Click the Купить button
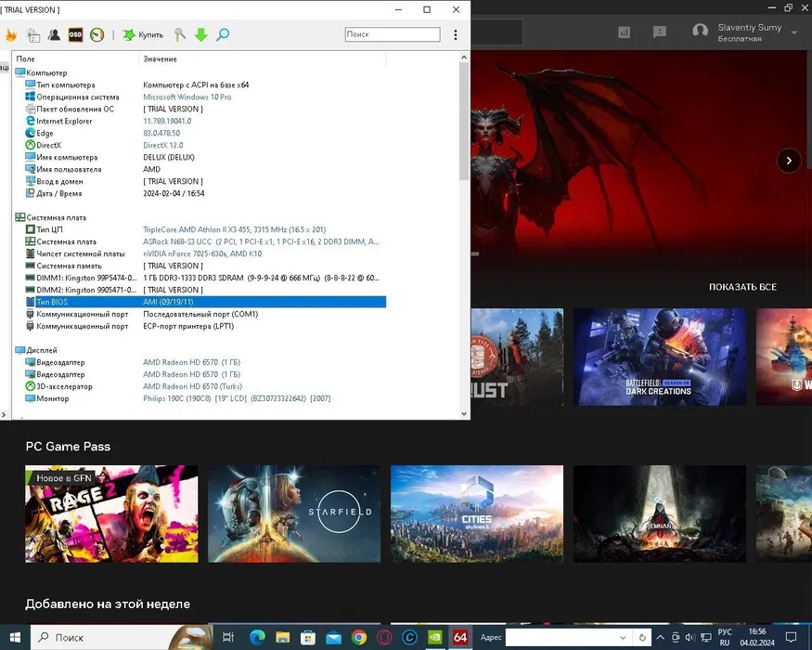The width and height of the screenshot is (812, 650). pyautogui.click(x=143, y=35)
